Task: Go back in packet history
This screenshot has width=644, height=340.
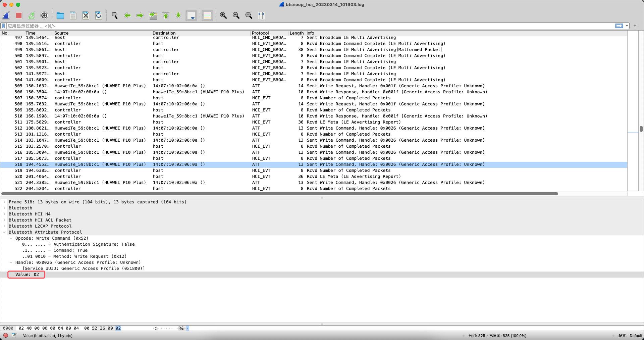Action: click(x=127, y=15)
